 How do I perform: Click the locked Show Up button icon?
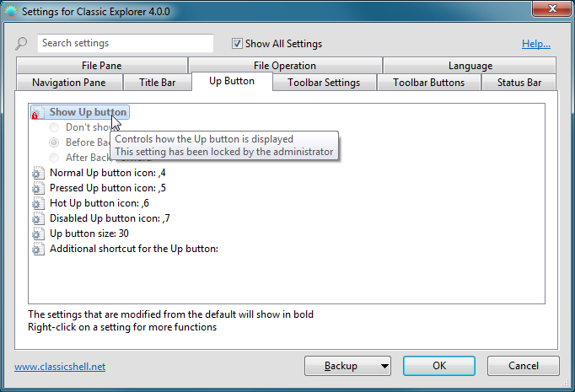37,112
